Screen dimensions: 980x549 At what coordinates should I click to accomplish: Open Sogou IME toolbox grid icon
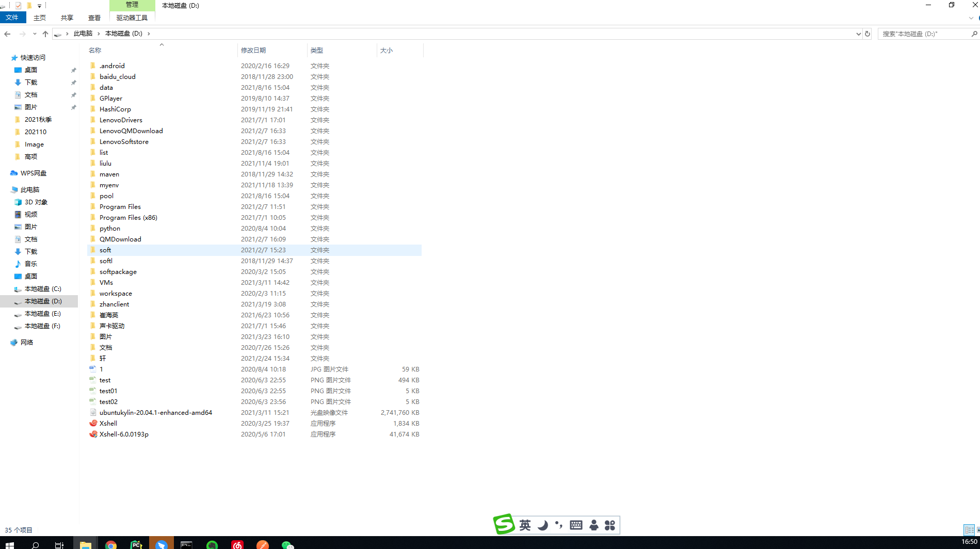coord(610,525)
